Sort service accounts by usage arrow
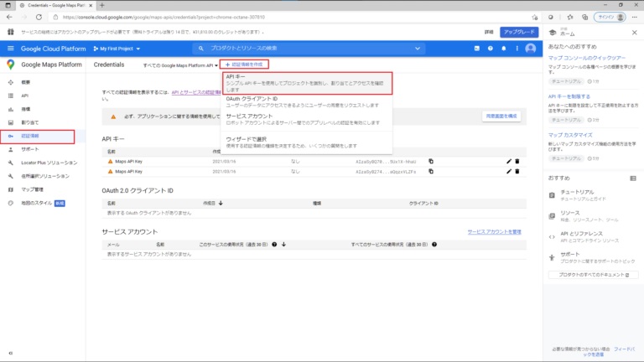The width and height of the screenshot is (644, 362). click(x=283, y=244)
